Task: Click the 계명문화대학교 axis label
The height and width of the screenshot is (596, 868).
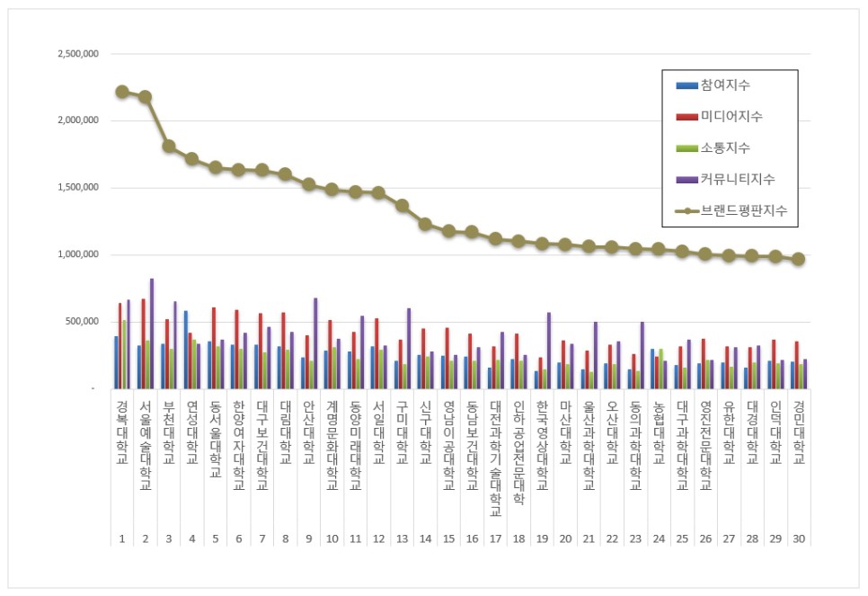Action: point(332,445)
